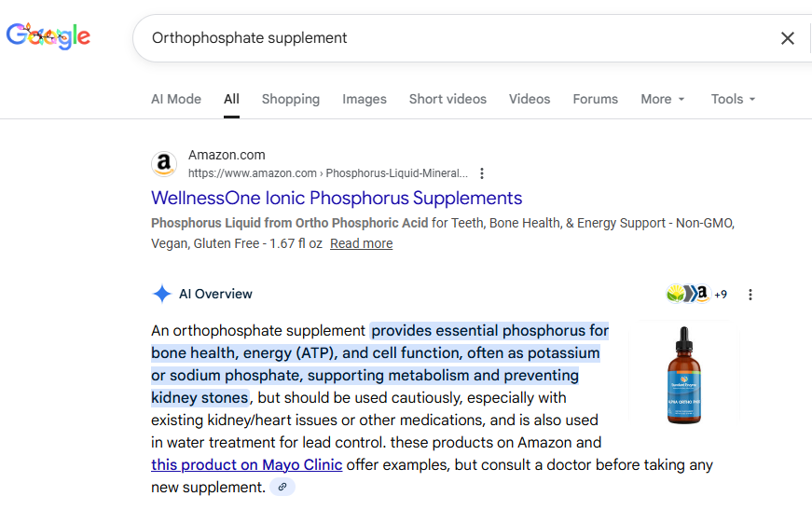This screenshot has height=510, width=812.
Task: Click the supplement bottle thumbnail
Action: (684, 374)
